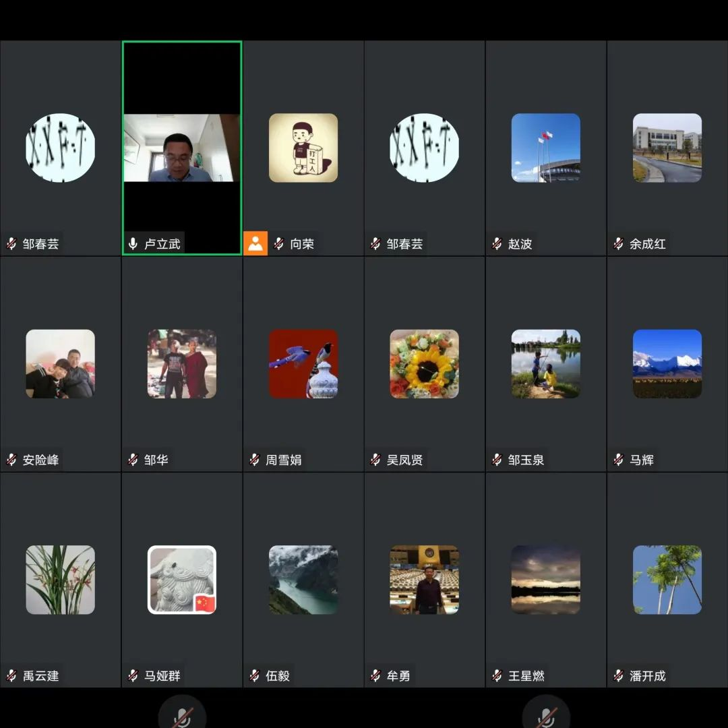Select the cartoon worker avatar of 向荣
The image size is (728, 728).
[303, 148]
